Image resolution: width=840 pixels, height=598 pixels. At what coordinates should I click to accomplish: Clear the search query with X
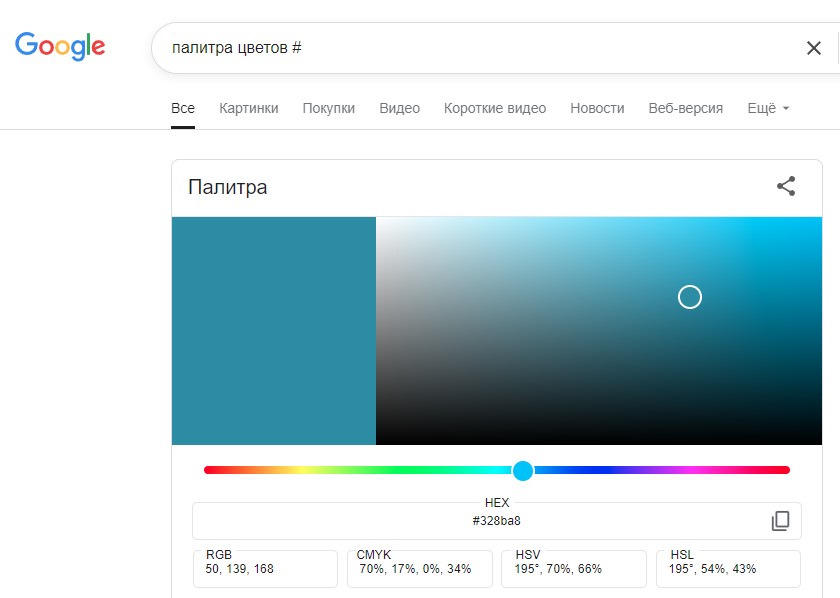[813, 48]
